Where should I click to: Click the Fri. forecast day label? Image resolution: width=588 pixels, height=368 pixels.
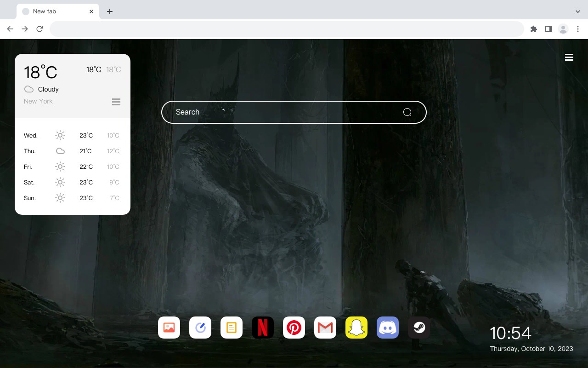(x=28, y=167)
